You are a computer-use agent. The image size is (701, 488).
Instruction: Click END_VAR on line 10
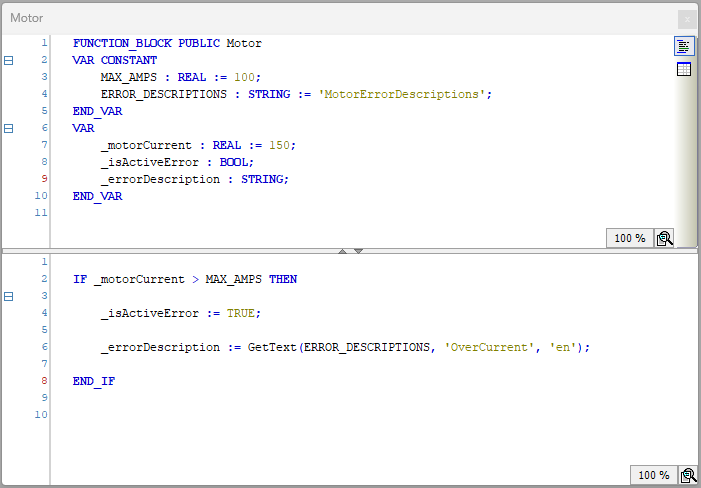tap(97, 197)
